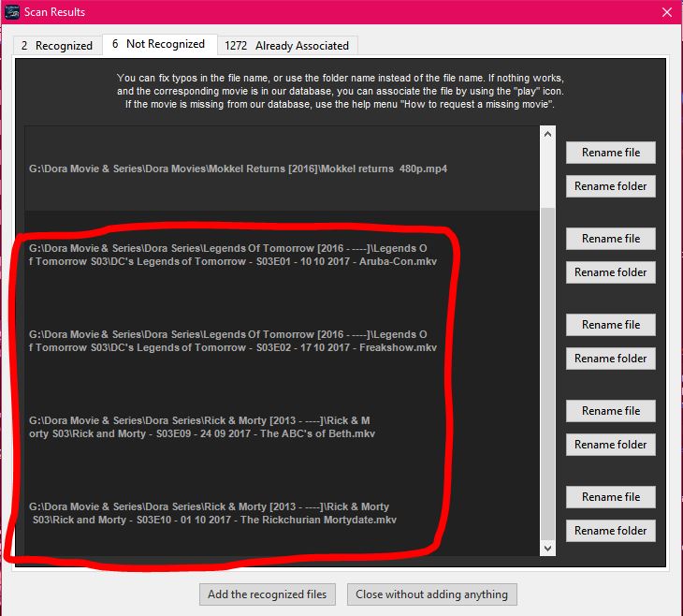
Task: Click the vertical scrollbar thumb in the list
Action: tap(547, 374)
